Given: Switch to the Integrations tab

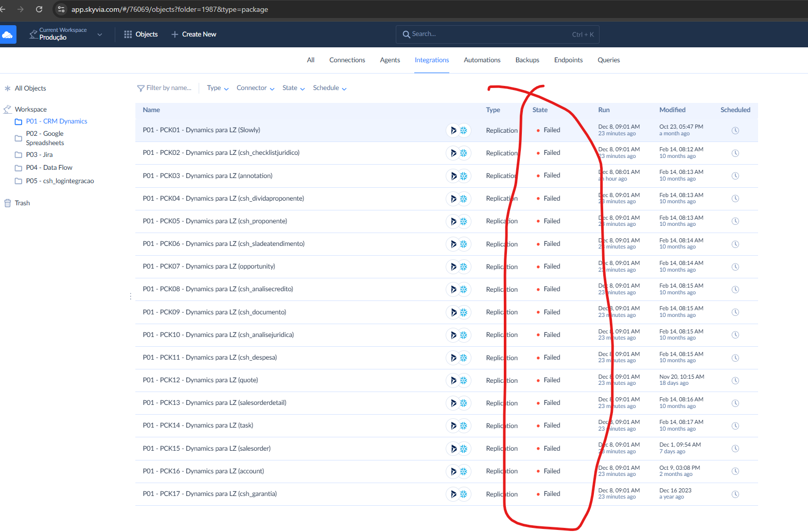Looking at the screenshot, I should click(432, 60).
